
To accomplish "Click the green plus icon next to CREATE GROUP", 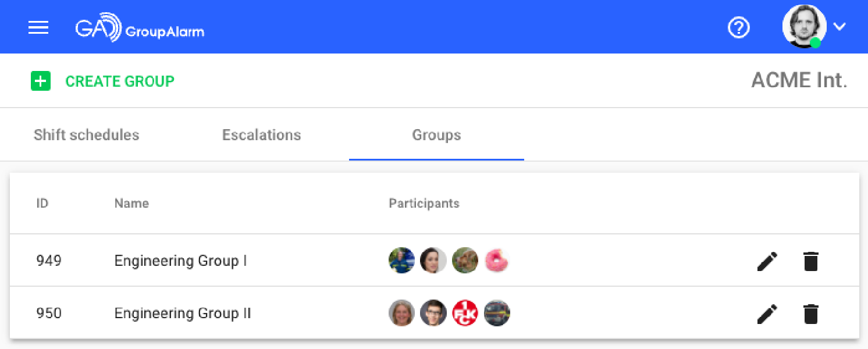I will point(40,81).
